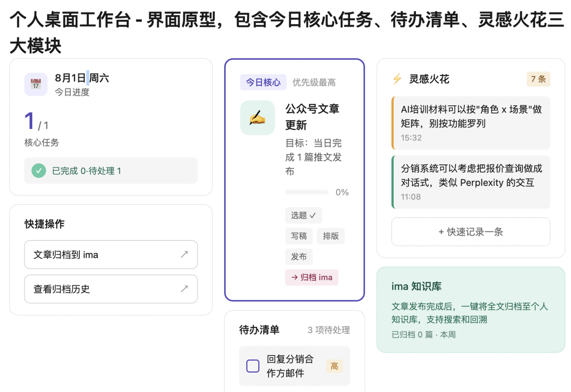Click the 已归档 0 篇 · 本周 text
Viewport: 571px width, 392px height.
click(x=423, y=334)
